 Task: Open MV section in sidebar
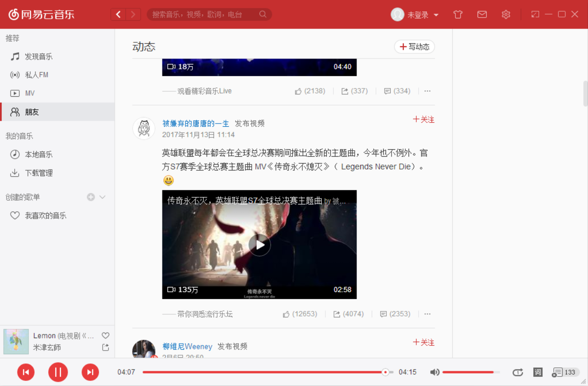click(57, 94)
